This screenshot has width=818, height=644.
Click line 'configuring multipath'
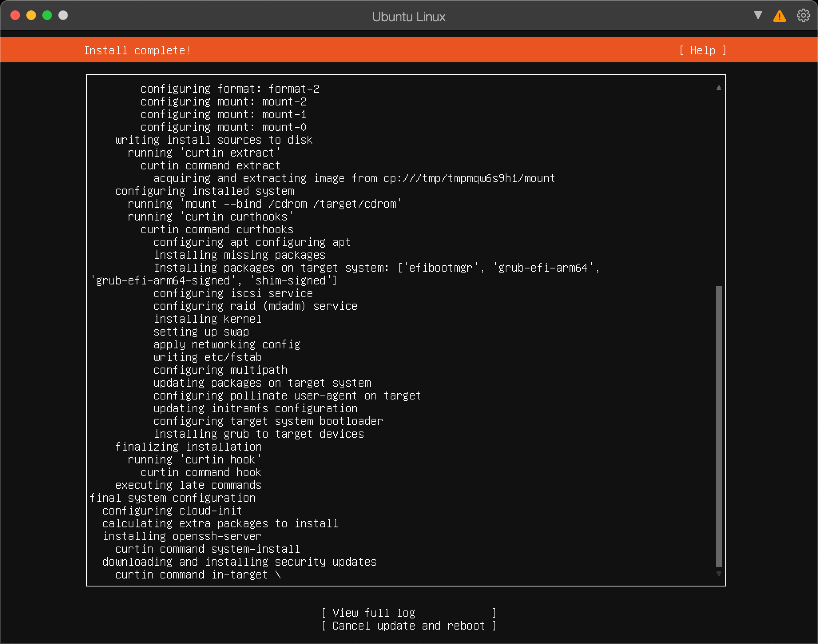pyautogui.click(x=220, y=370)
